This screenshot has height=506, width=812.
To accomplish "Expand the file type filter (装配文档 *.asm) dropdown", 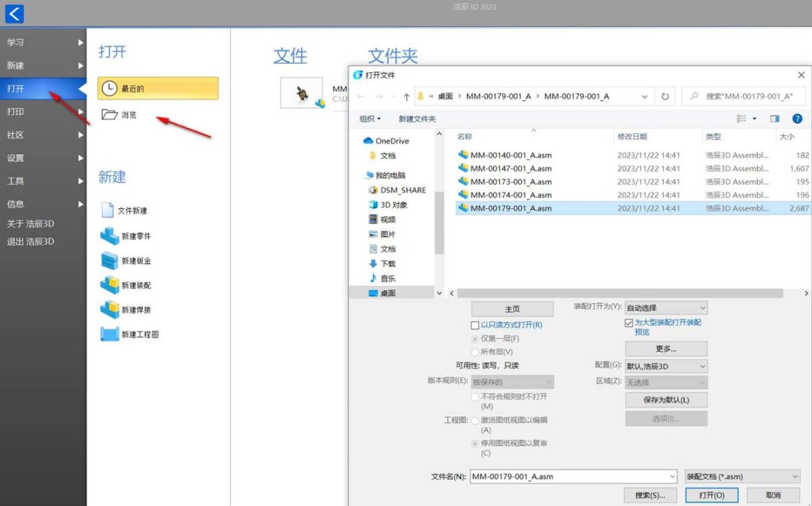I will coord(742,477).
